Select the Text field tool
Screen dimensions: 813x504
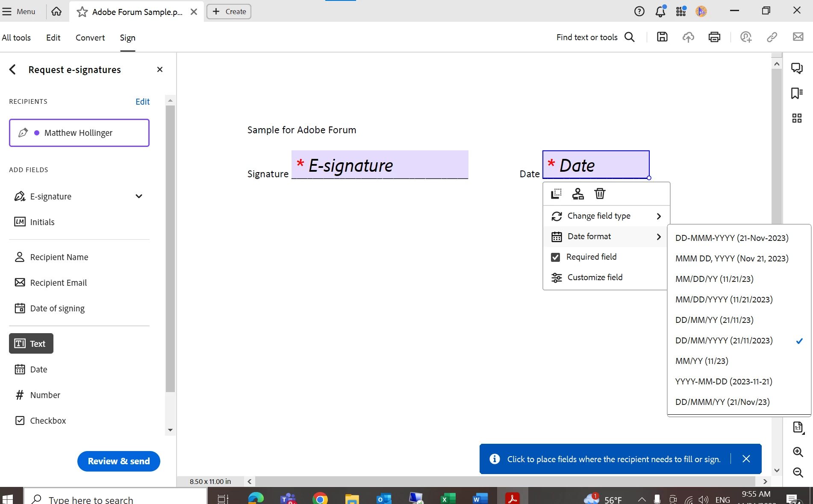coord(31,344)
